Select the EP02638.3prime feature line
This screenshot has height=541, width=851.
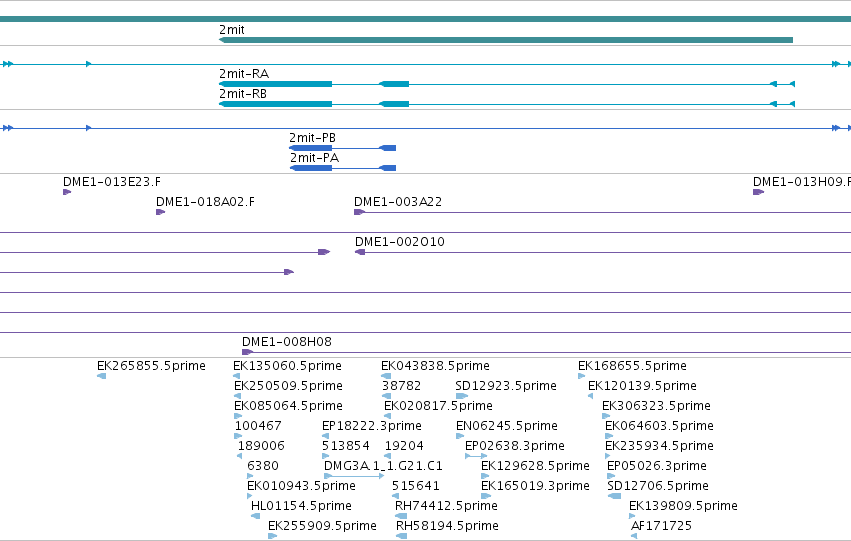pyautogui.click(x=476, y=456)
